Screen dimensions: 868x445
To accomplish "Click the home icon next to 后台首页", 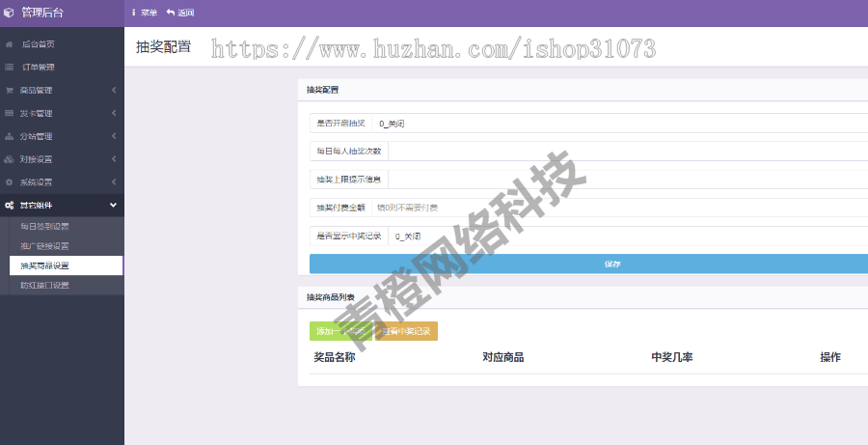I will pos(9,44).
